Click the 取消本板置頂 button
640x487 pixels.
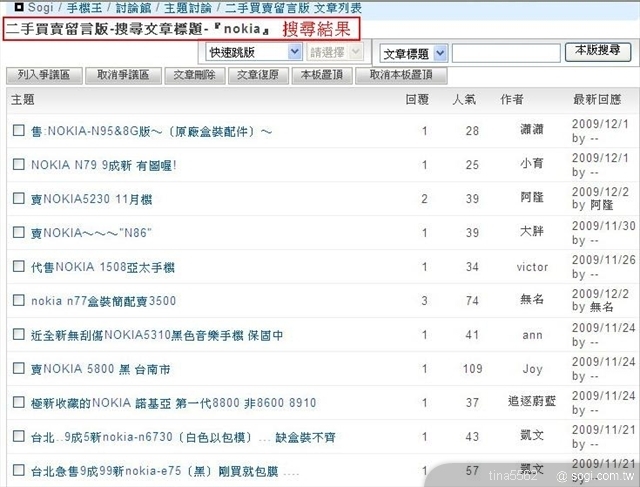coord(400,75)
